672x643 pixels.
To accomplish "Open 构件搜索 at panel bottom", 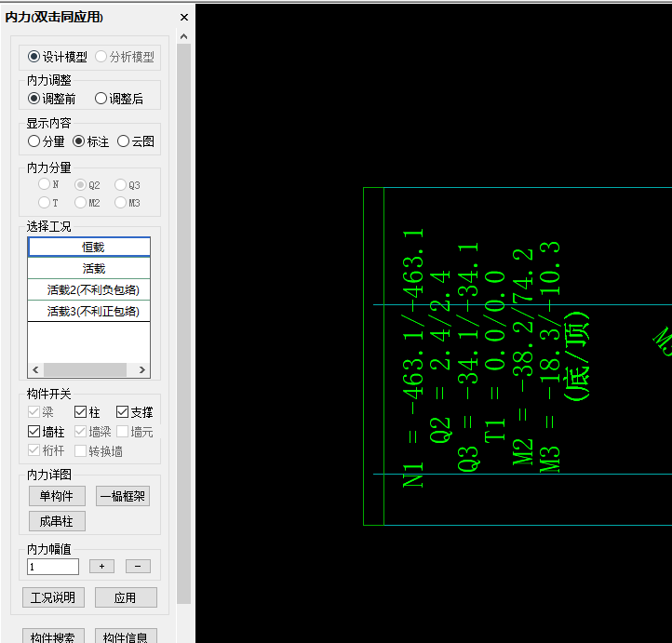I will click(x=53, y=636).
